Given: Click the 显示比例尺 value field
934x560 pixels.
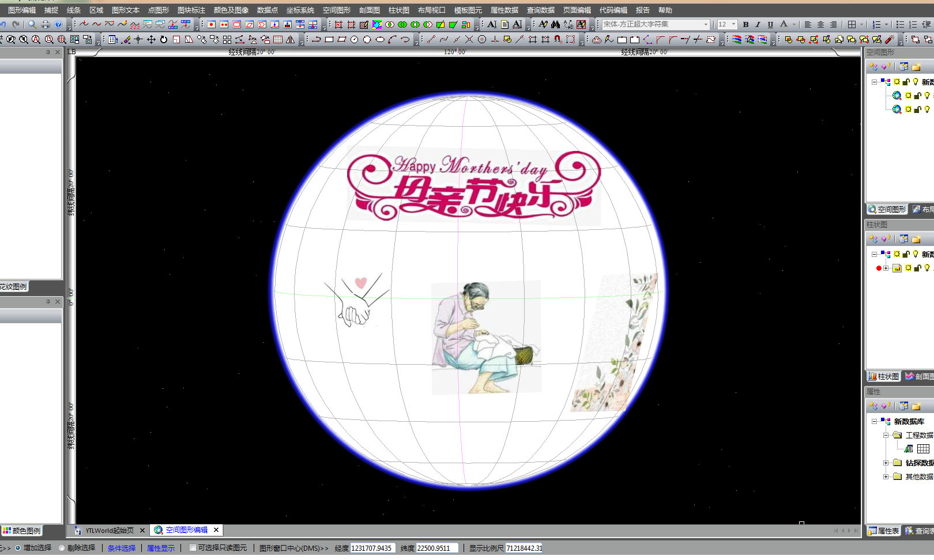Looking at the screenshot, I should 524,548.
